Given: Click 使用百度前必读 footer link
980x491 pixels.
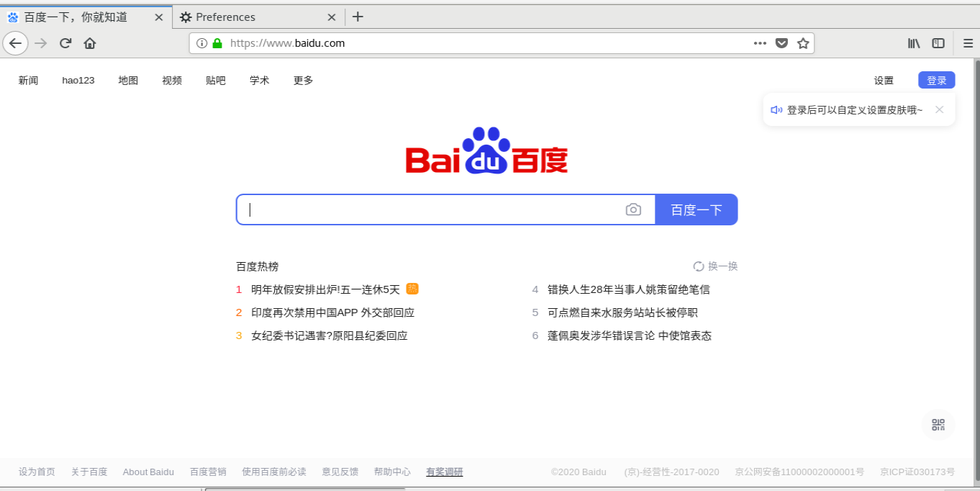Looking at the screenshot, I should pyautogui.click(x=274, y=472).
